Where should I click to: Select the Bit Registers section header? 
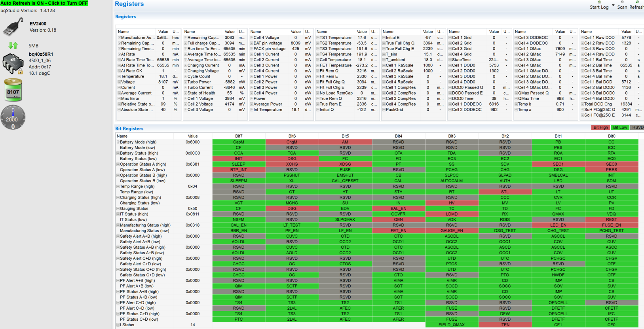tap(129, 129)
